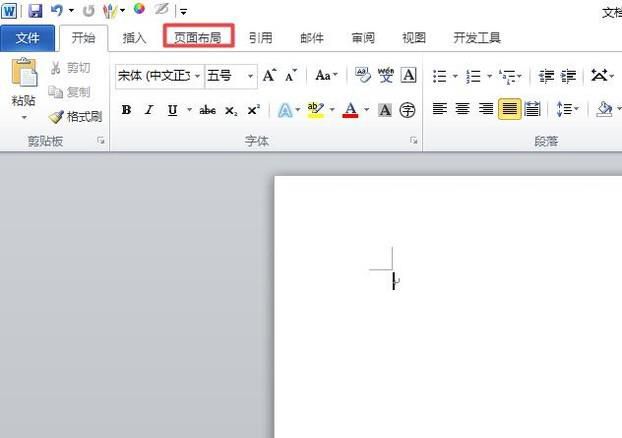
Task: Click the Paste (粘贴) icon
Action: click(x=23, y=77)
